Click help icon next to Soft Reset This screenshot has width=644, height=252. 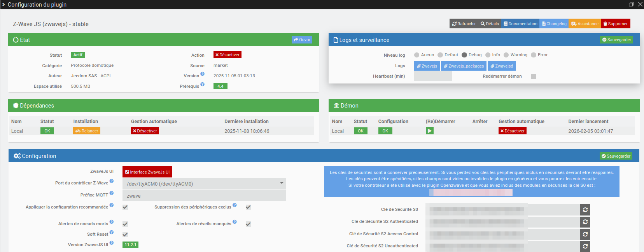pos(112,232)
